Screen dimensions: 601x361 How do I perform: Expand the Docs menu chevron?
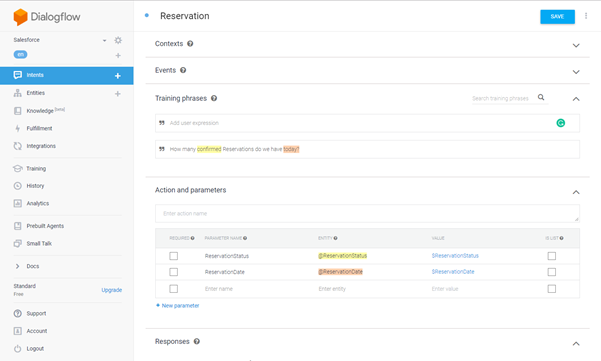(x=17, y=266)
